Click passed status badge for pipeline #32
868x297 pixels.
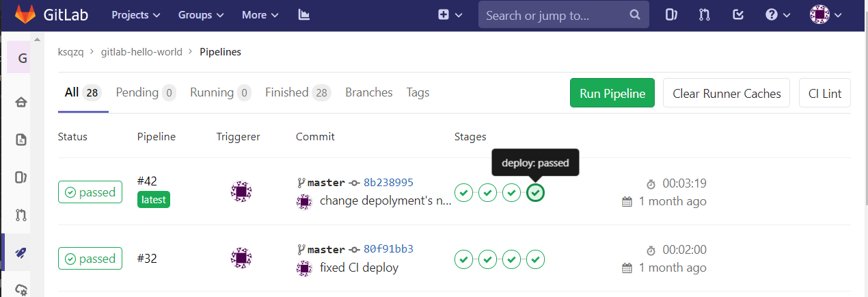coord(90,259)
